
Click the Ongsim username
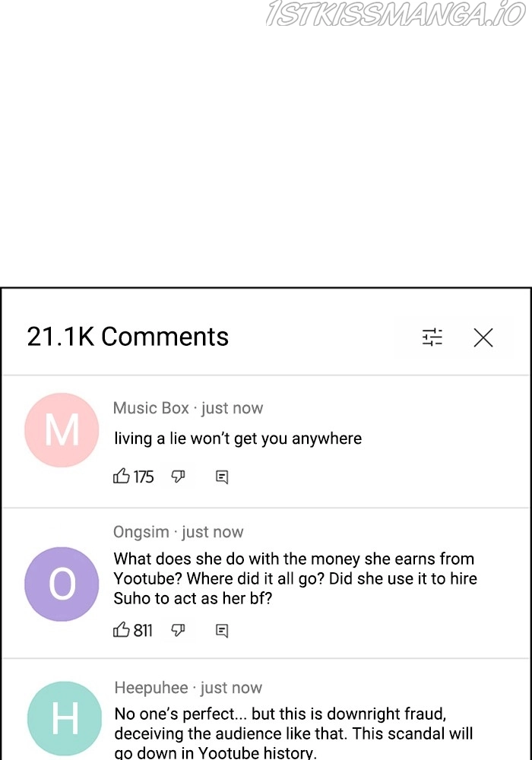tap(141, 532)
